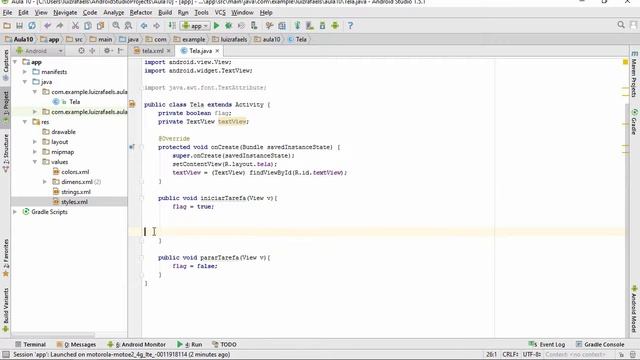Expand the manifests folder
The image size is (640, 360).
point(25,72)
